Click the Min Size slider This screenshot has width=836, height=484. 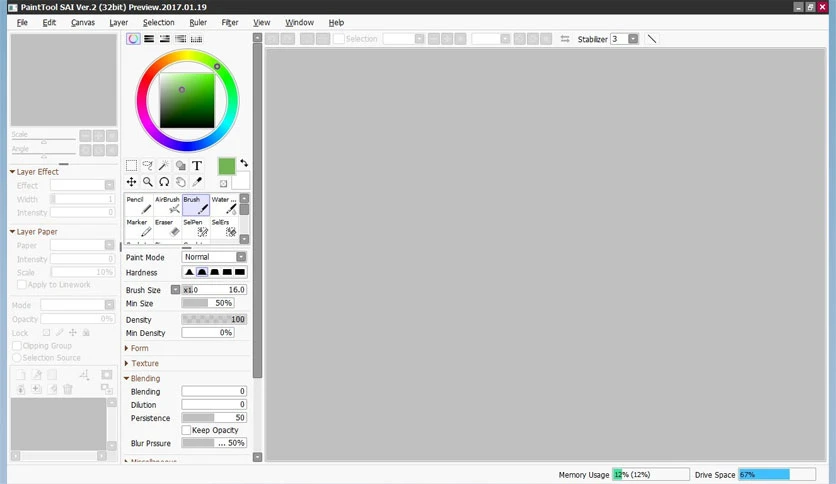tap(207, 303)
